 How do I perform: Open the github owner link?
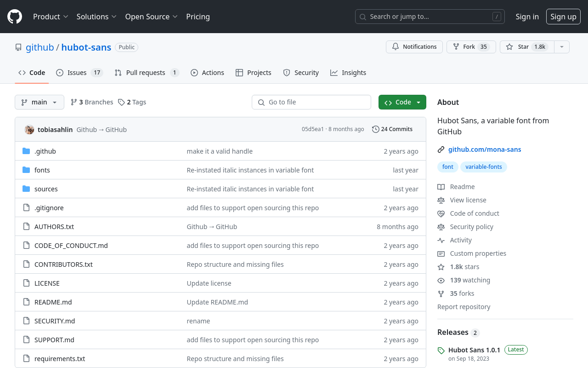point(40,47)
